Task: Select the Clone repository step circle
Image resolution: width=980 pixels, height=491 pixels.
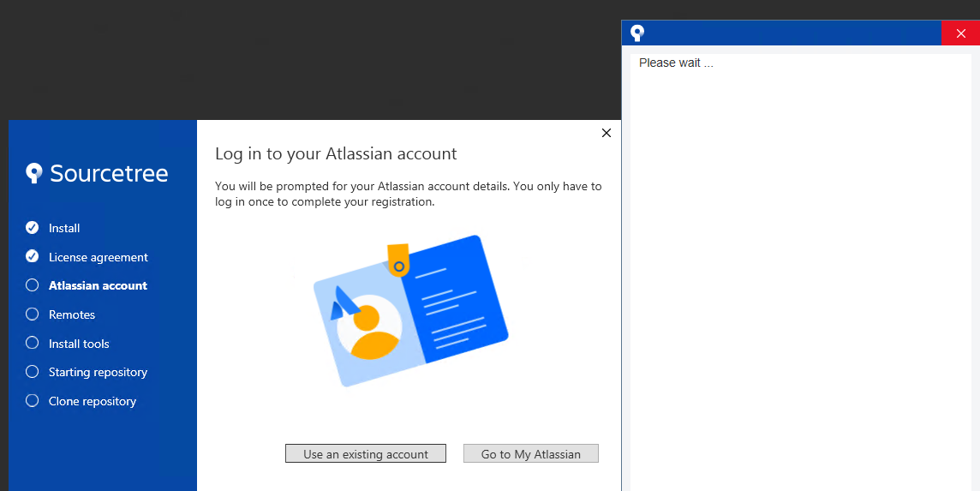Action: click(32, 400)
